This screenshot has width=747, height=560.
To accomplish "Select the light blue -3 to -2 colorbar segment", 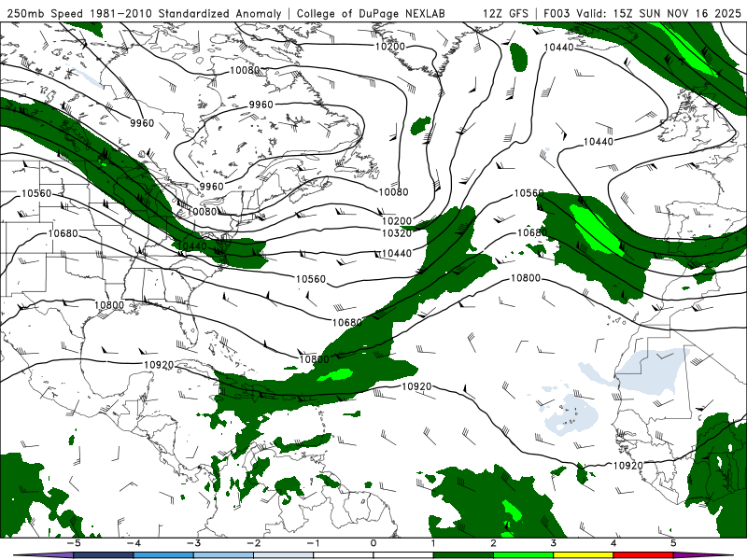I will (223, 555).
